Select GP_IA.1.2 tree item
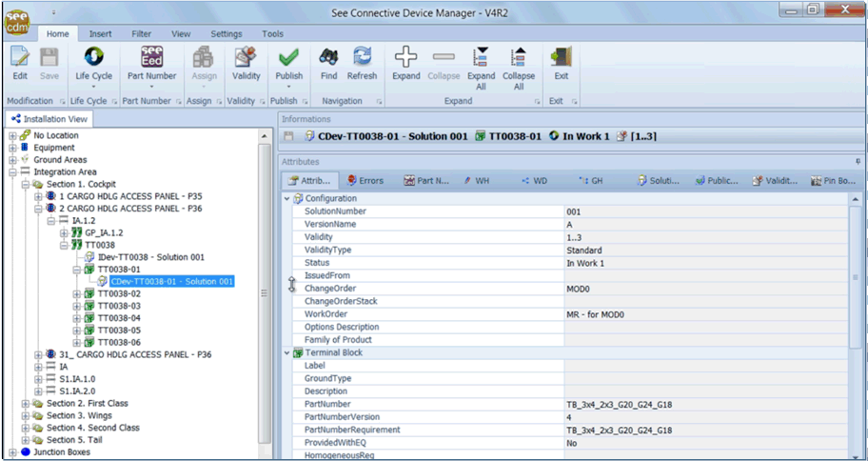868x461 pixels. [x=104, y=232]
